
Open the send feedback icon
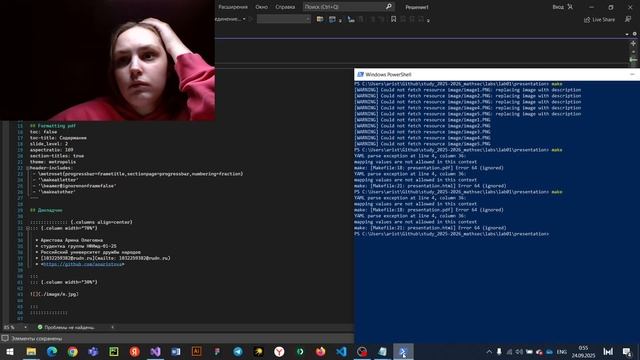628,19
